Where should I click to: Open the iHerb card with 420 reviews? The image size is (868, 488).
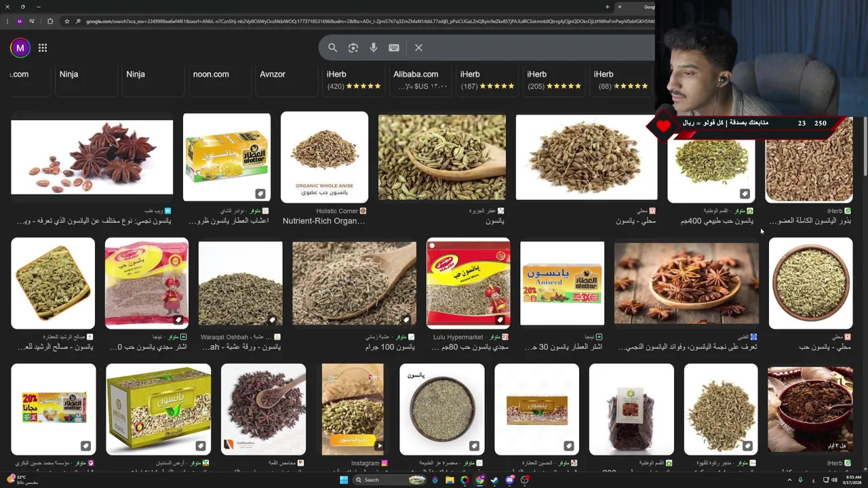point(353,79)
